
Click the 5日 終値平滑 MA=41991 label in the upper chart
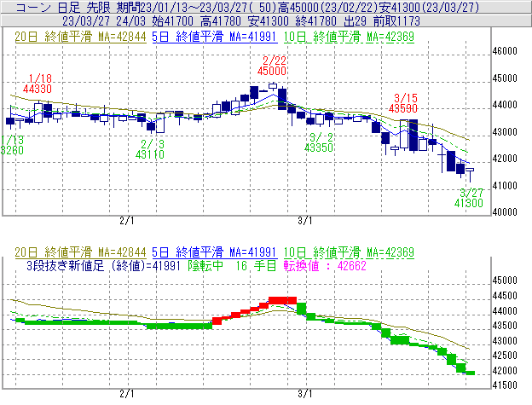point(215,37)
